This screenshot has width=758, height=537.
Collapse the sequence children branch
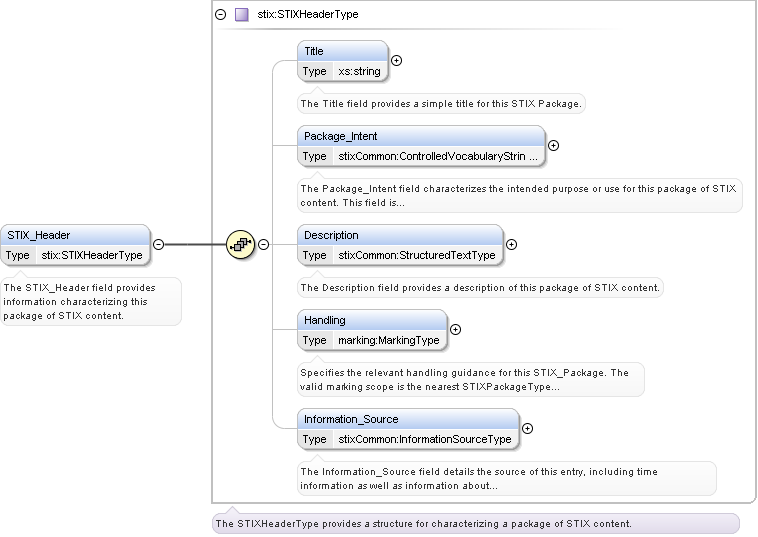click(x=264, y=244)
